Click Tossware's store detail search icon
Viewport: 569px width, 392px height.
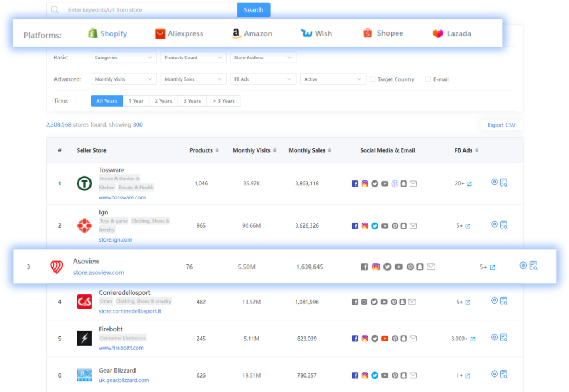pyautogui.click(x=503, y=183)
